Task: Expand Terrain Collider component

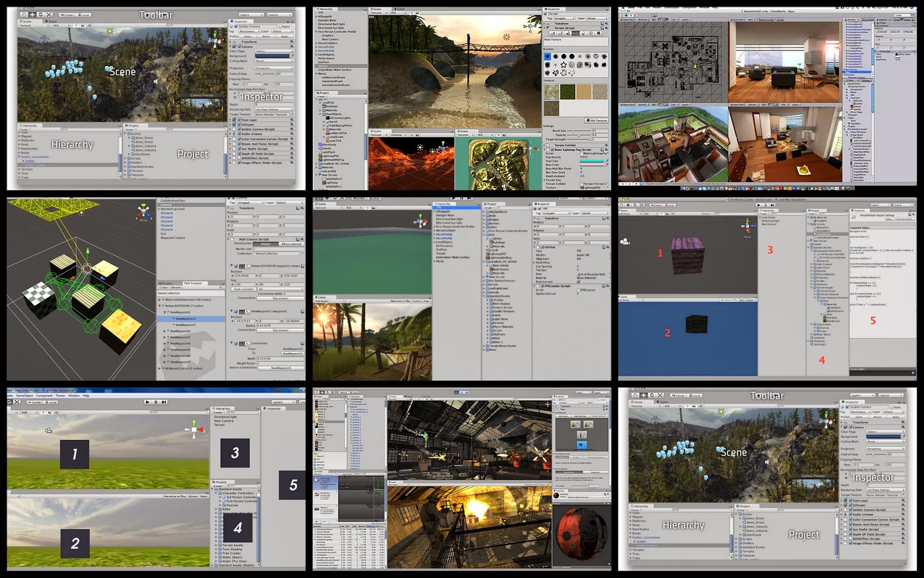Action: (x=544, y=145)
